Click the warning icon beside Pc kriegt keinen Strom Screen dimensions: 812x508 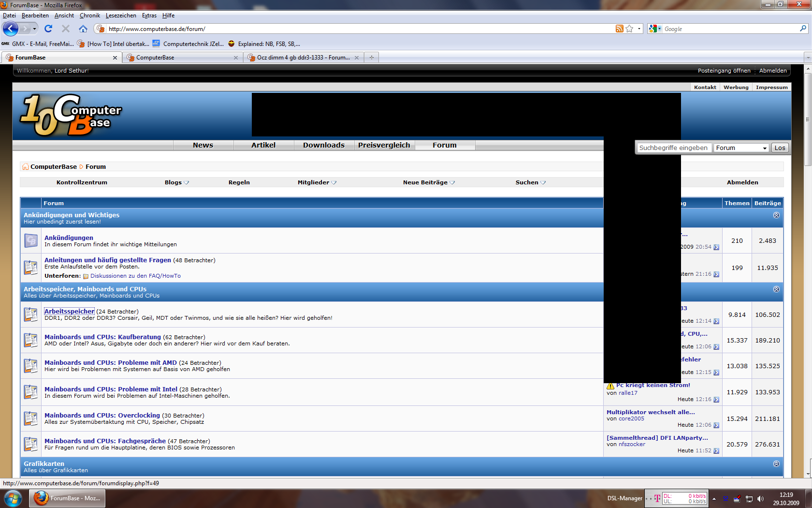click(x=610, y=386)
